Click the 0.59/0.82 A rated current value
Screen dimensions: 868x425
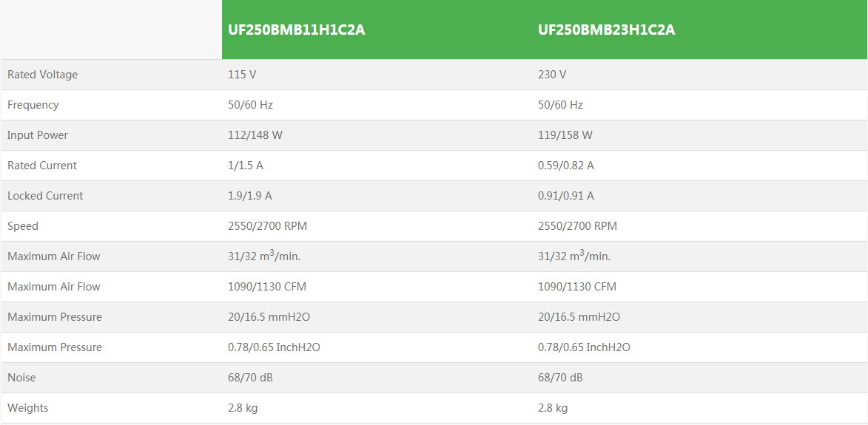coord(566,166)
